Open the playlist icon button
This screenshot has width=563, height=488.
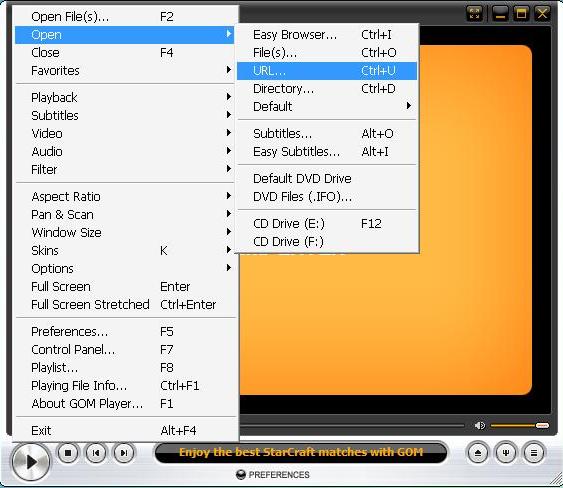pyautogui.click(x=534, y=453)
